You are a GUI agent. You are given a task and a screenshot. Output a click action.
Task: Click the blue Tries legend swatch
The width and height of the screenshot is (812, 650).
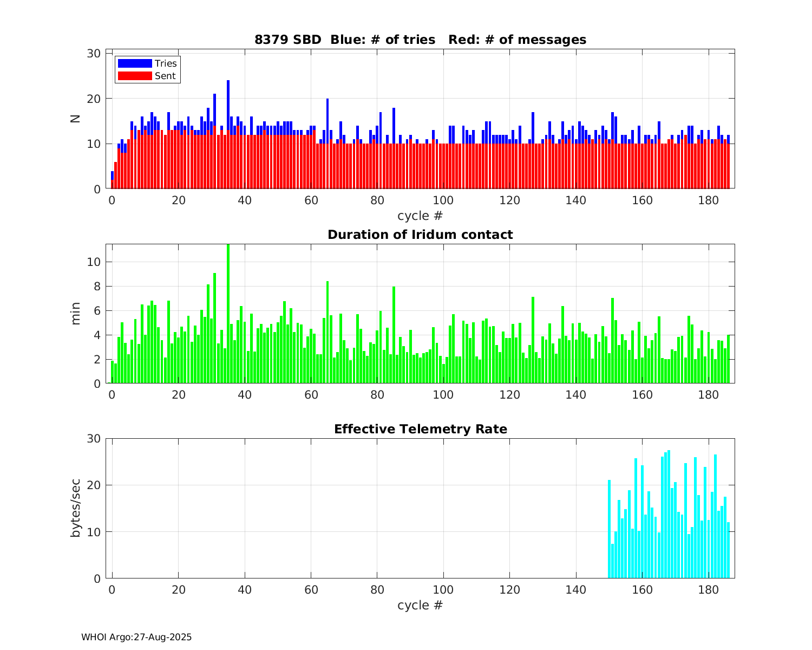click(x=135, y=63)
